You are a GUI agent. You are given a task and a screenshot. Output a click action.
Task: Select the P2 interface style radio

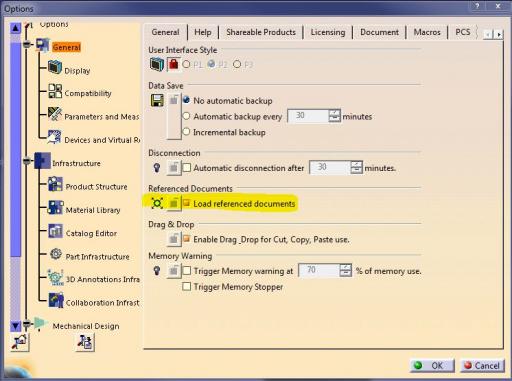(x=211, y=64)
